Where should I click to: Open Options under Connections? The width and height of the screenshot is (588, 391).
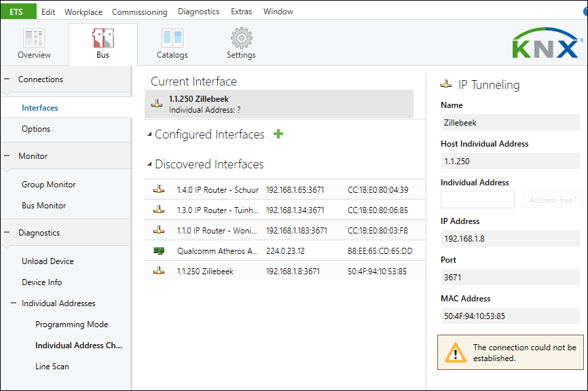coord(35,129)
